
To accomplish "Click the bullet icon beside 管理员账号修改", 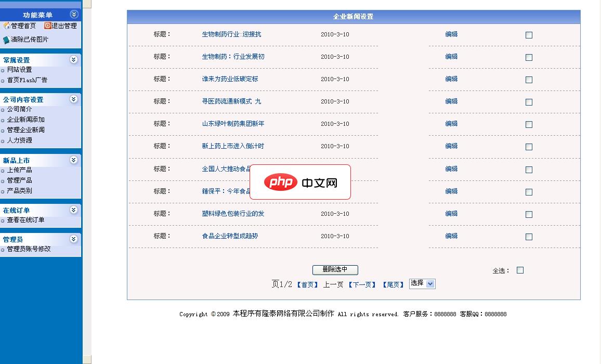I will pos(3,250).
